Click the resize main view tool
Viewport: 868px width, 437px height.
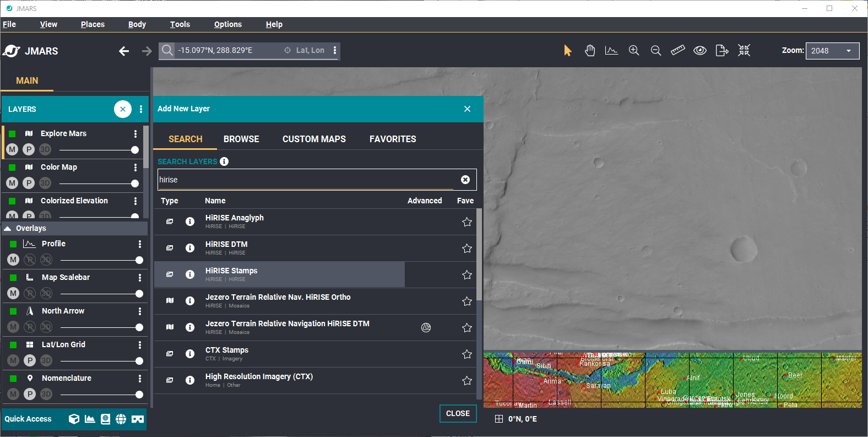[744, 51]
